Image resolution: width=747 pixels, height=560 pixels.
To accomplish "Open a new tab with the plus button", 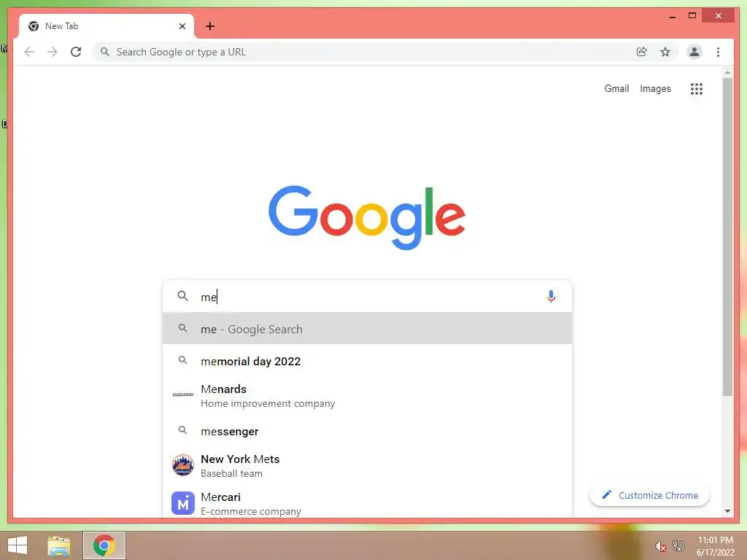I will pyautogui.click(x=210, y=26).
